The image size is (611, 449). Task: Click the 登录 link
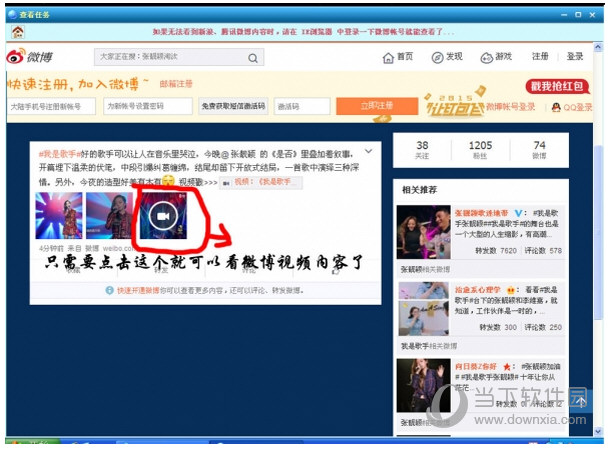[x=575, y=57]
